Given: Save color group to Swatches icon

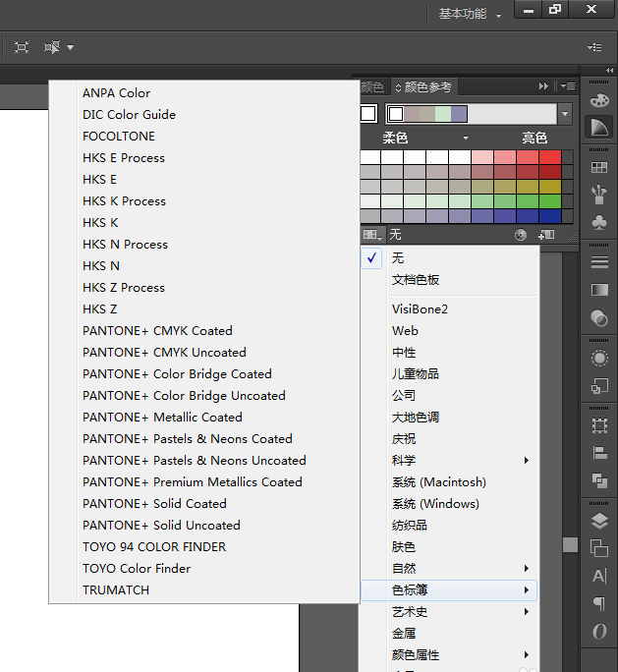Looking at the screenshot, I should click(546, 235).
